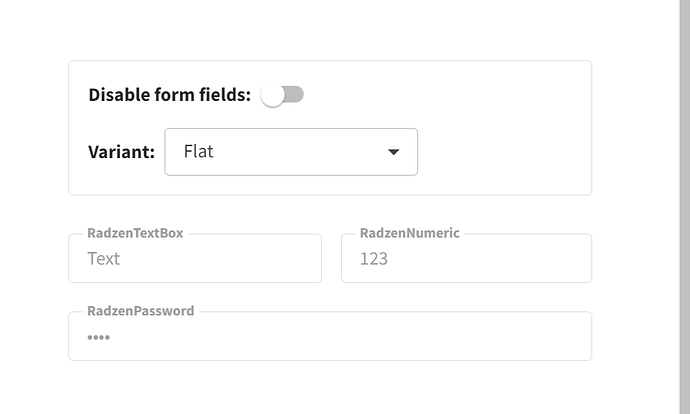Click the RadzenPassword floating label
The height and width of the screenshot is (414, 690).
point(140,311)
